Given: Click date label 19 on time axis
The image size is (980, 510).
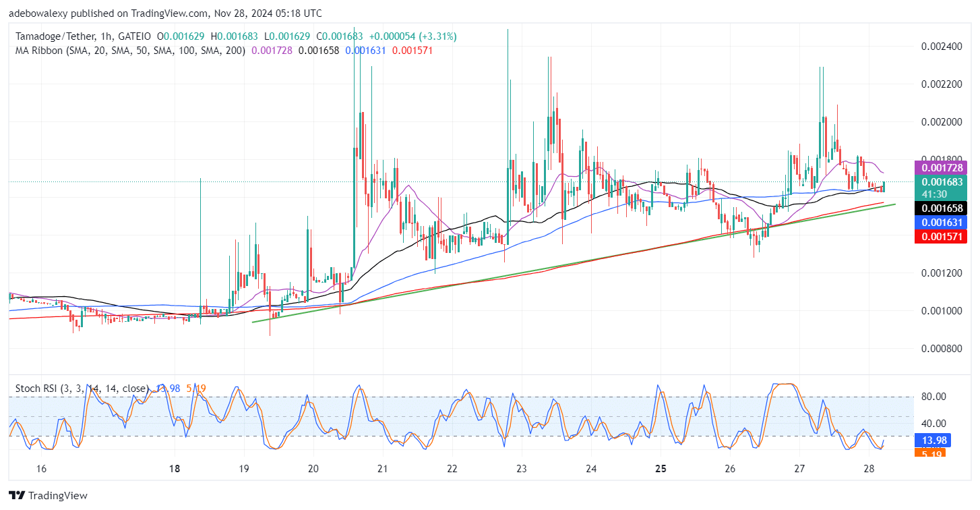Looking at the screenshot, I should click(244, 468).
